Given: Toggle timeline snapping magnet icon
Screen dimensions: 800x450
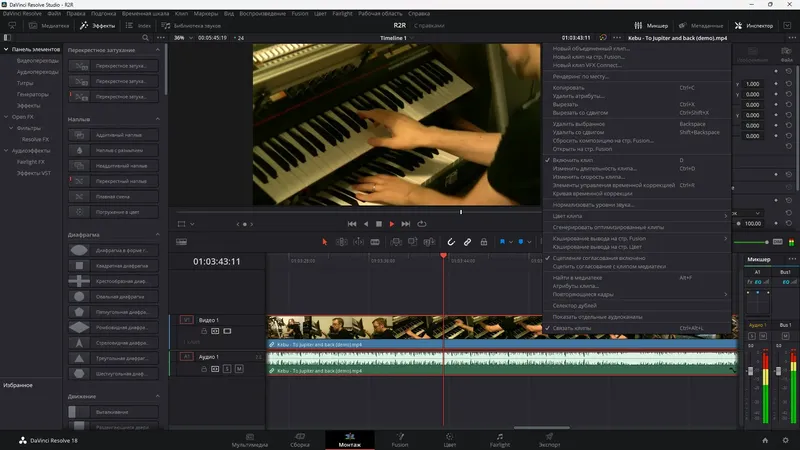Looking at the screenshot, I should (x=451, y=242).
